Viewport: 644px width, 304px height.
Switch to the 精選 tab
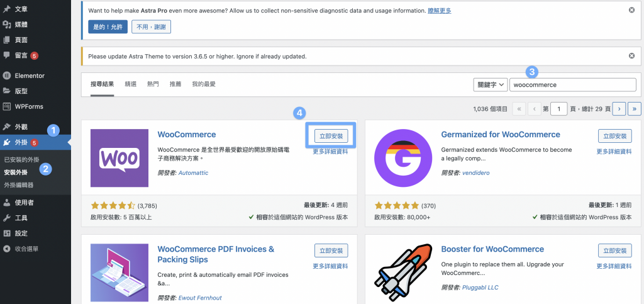click(131, 84)
